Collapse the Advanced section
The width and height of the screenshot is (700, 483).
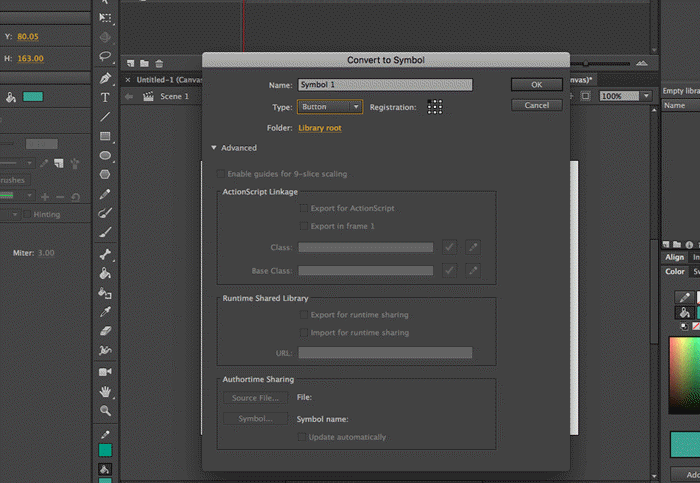[213, 148]
